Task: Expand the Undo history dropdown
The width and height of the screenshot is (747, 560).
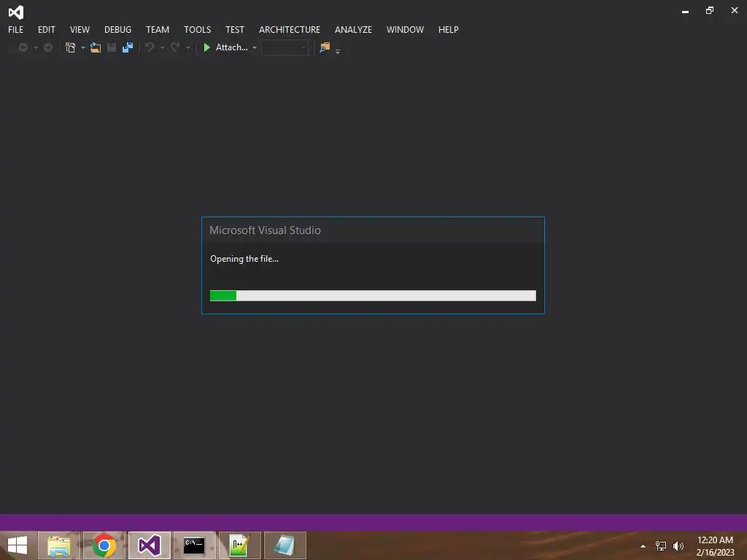Action: (163, 47)
